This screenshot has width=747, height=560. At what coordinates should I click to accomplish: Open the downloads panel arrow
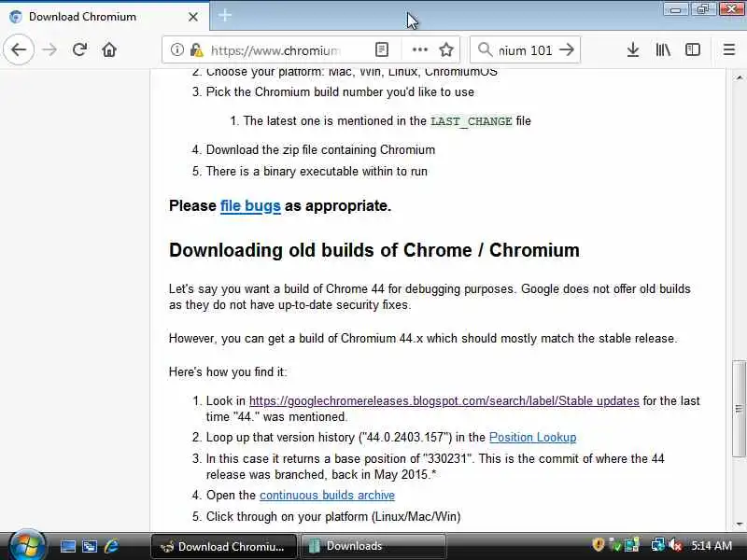[633, 49]
